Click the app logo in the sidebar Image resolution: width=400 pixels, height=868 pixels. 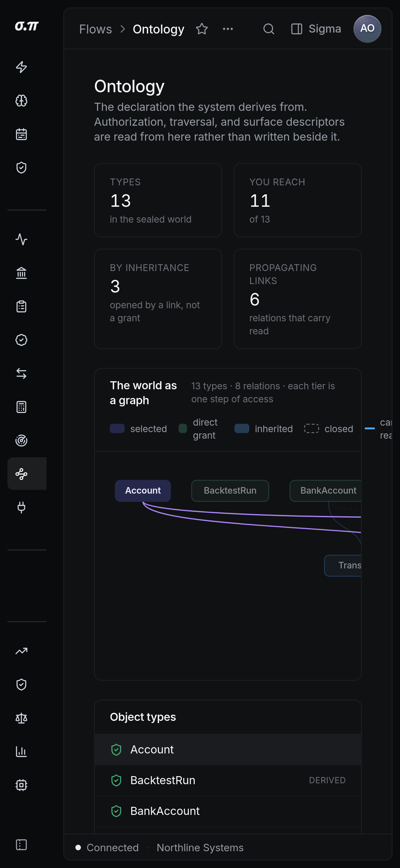(27, 26)
